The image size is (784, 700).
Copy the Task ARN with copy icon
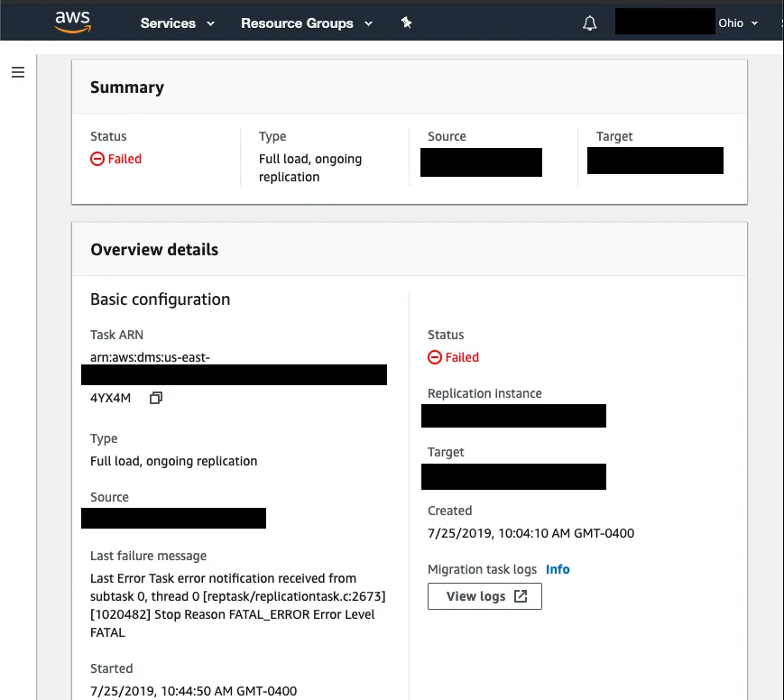[155, 398]
